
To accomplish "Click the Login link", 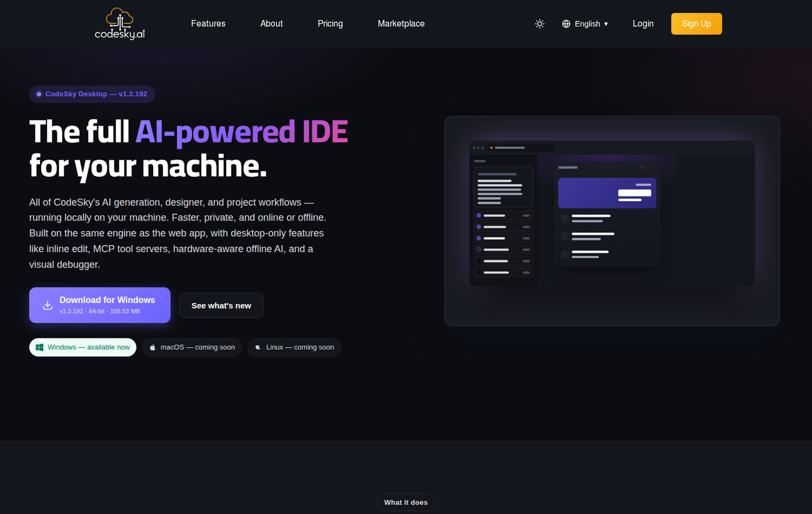I will tap(643, 24).
